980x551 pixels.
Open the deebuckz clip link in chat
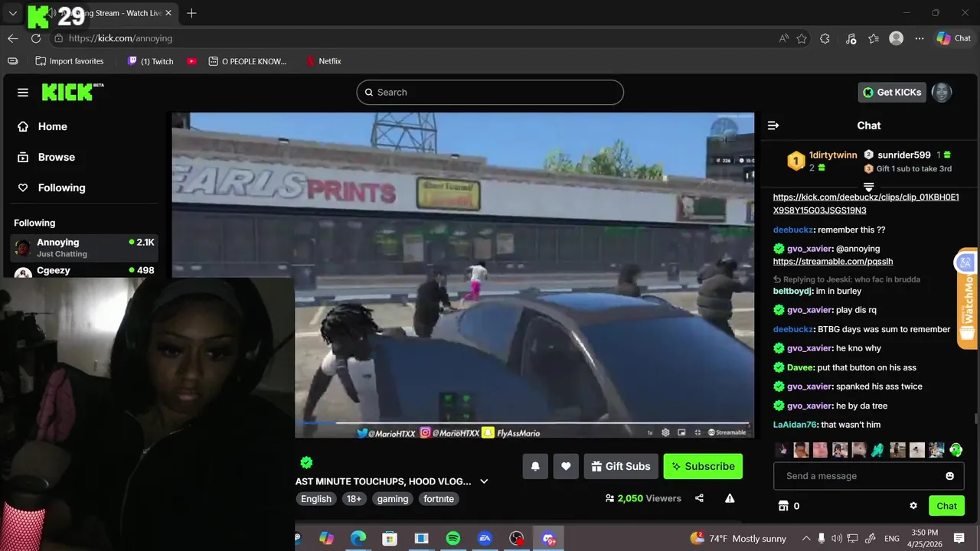coord(866,204)
